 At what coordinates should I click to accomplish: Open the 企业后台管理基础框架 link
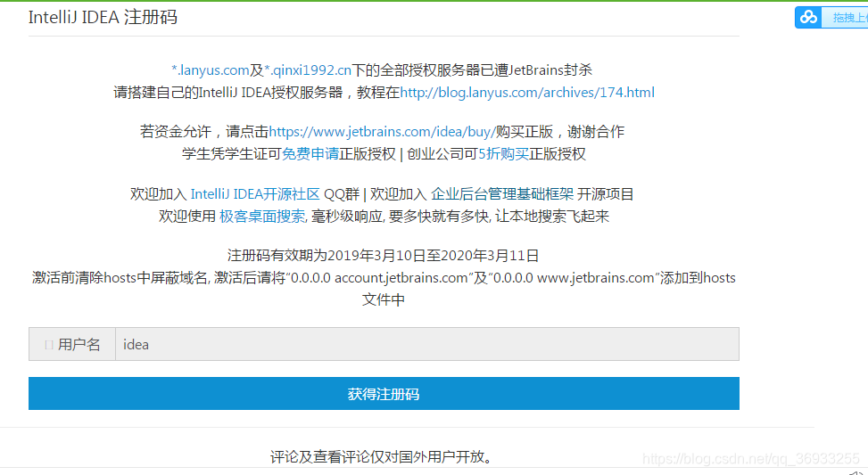tap(502, 194)
